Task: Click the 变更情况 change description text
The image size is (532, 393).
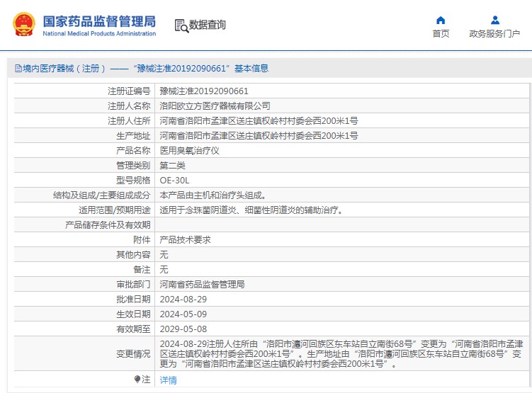Action: tap(341, 353)
